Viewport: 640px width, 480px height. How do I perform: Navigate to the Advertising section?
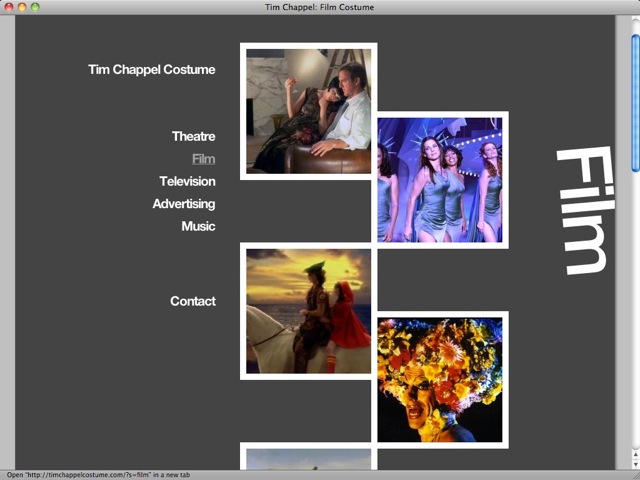[x=184, y=204]
